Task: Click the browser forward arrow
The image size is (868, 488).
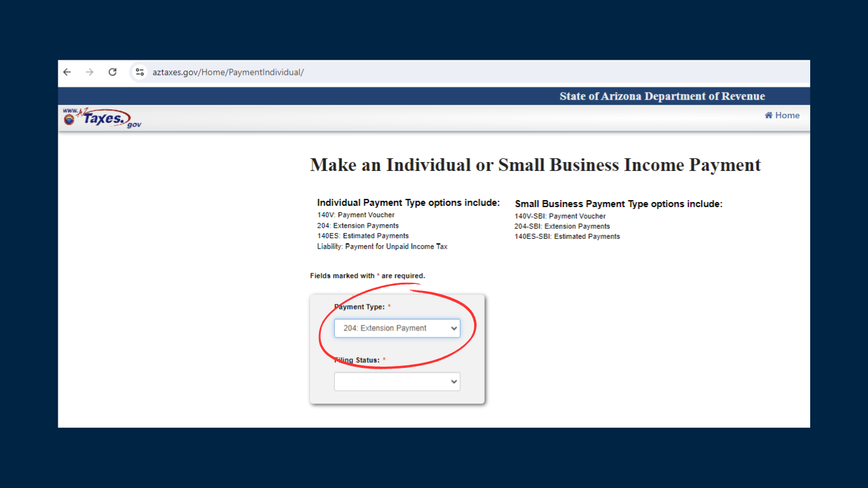Action: point(90,72)
